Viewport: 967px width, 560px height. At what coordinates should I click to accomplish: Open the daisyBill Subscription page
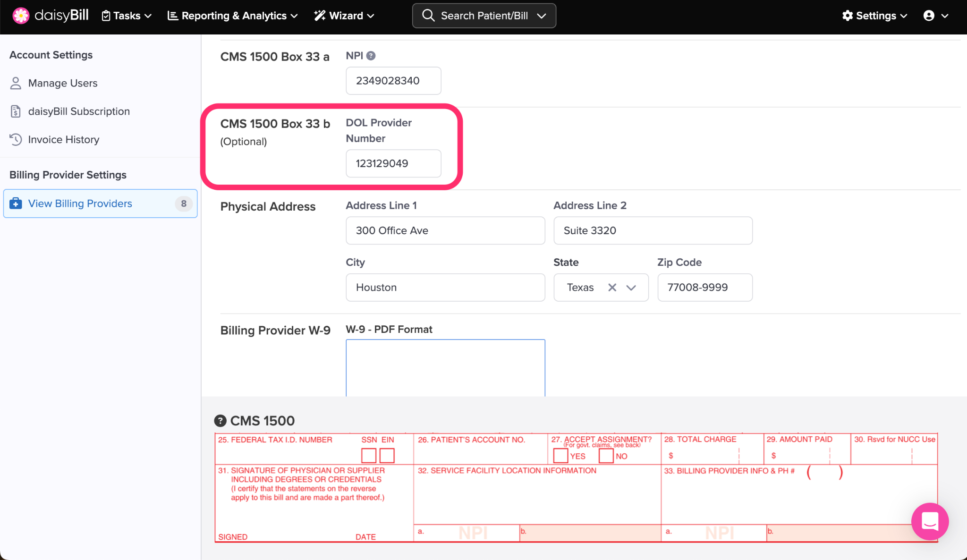coord(79,111)
